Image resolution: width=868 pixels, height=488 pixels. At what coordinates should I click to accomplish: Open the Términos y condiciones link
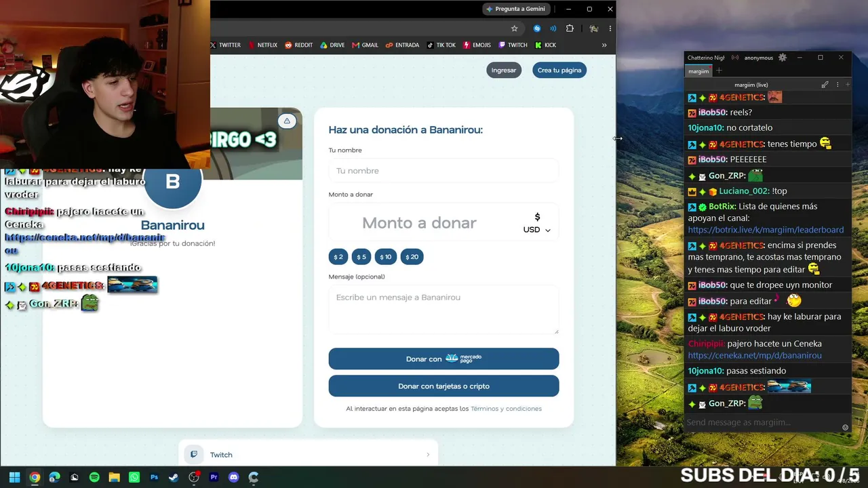point(506,409)
